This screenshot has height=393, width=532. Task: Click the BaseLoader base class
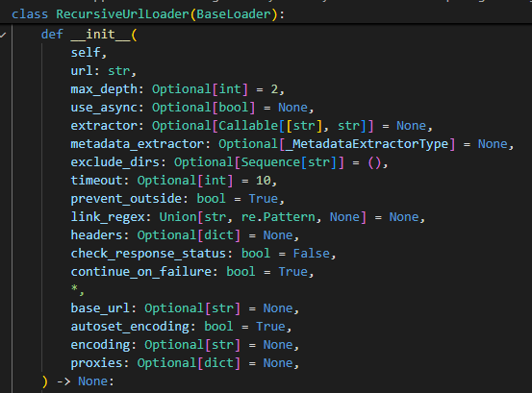pos(234,14)
